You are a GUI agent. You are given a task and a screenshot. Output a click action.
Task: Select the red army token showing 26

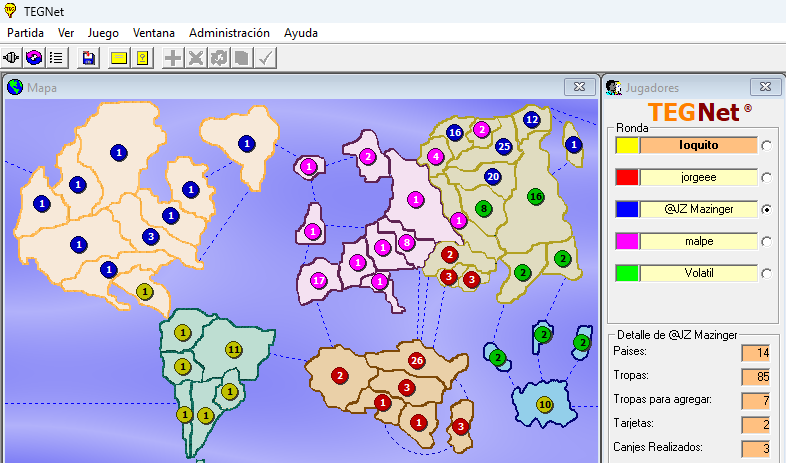coord(417,360)
